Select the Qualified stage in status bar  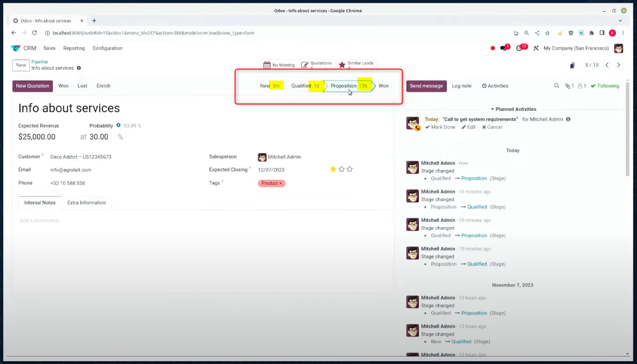click(305, 86)
